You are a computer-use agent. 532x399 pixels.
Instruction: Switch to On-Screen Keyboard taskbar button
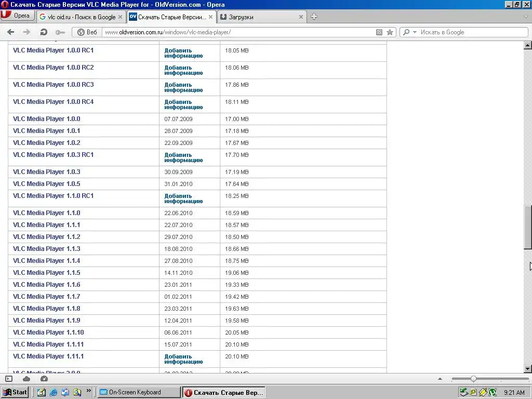(x=139, y=392)
